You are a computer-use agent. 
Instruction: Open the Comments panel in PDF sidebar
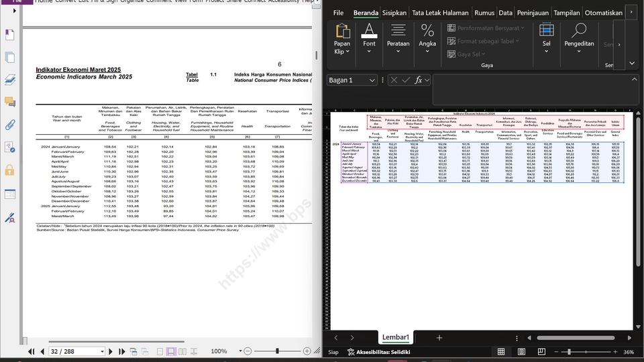tap(10, 102)
